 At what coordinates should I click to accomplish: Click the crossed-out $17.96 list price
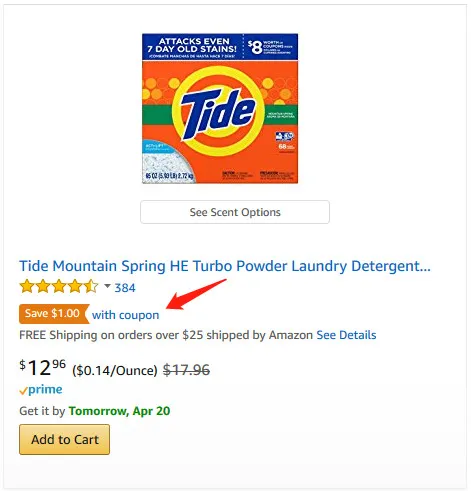186,370
